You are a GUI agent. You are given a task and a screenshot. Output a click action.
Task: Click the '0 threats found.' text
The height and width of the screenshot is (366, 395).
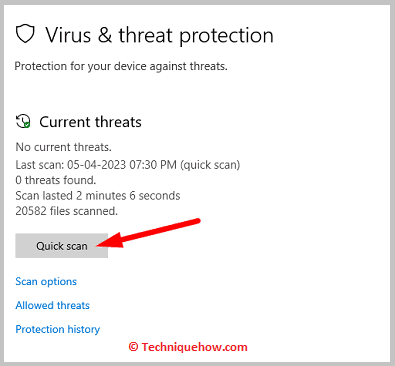pyautogui.click(x=56, y=180)
